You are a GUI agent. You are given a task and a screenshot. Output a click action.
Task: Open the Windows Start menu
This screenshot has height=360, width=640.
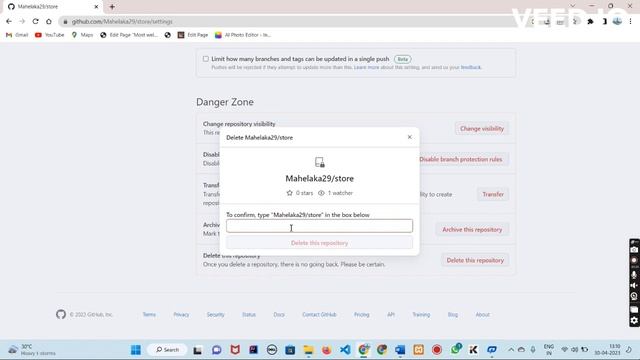click(136, 350)
